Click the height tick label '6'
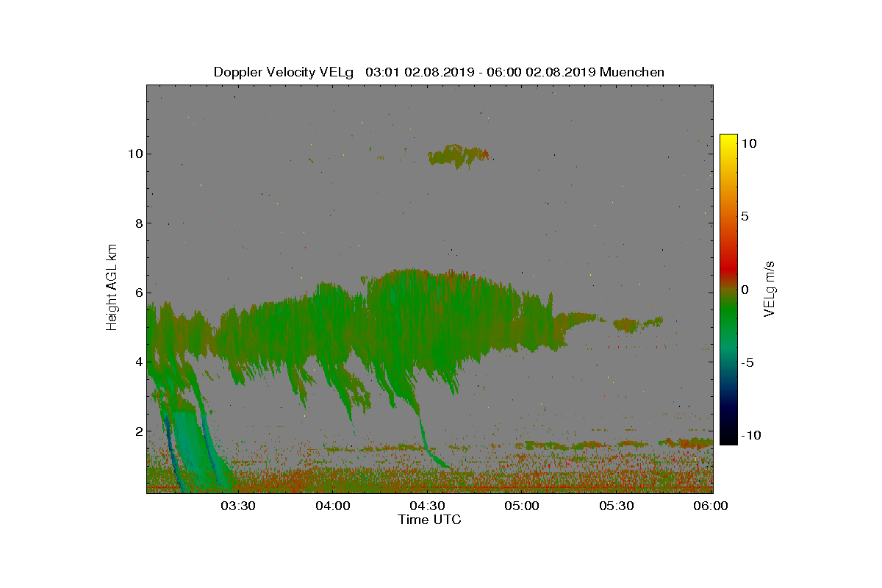The image size is (882, 588). (x=137, y=293)
